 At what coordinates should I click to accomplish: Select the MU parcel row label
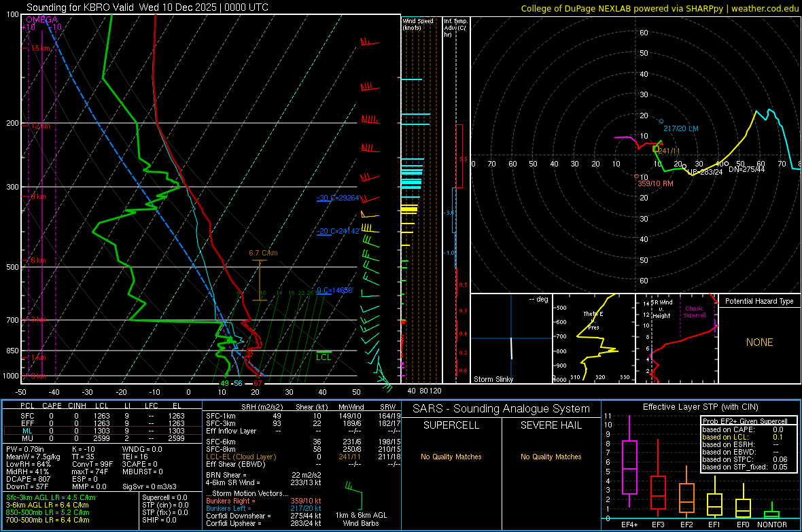tap(27, 438)
